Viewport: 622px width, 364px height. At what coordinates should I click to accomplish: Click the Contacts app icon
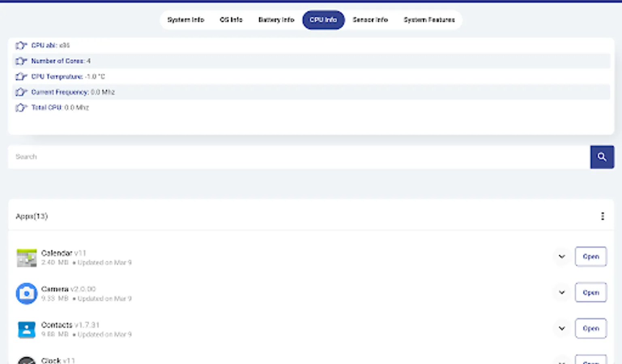click(26, 329)
